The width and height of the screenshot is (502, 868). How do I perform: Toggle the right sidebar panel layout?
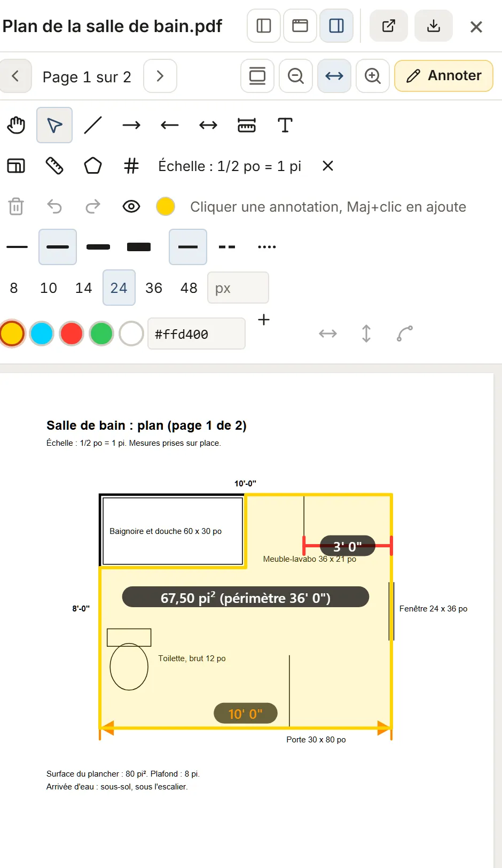coord(336,26)
